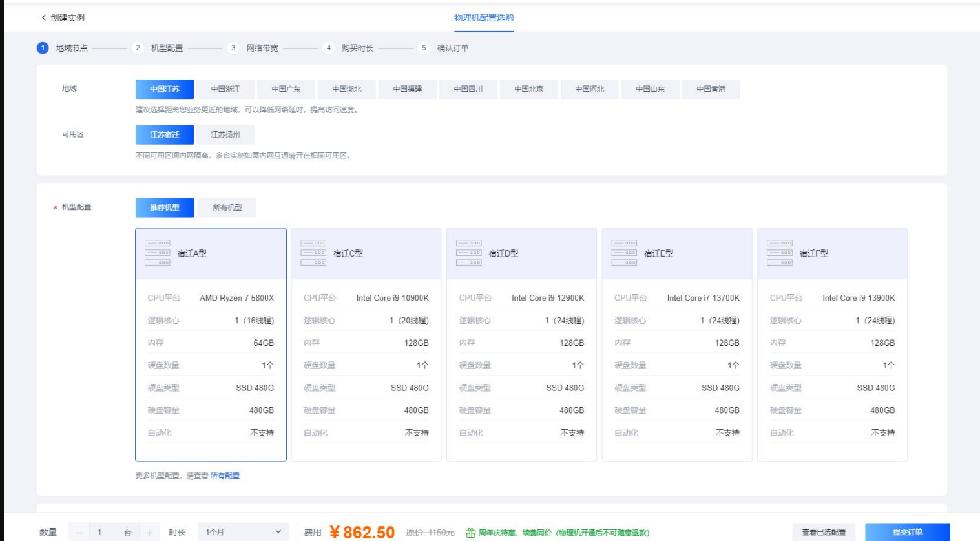Viewport: 980px width, 541px height.
Task: Select region 中国香港
Action: [x=711, y=89]
